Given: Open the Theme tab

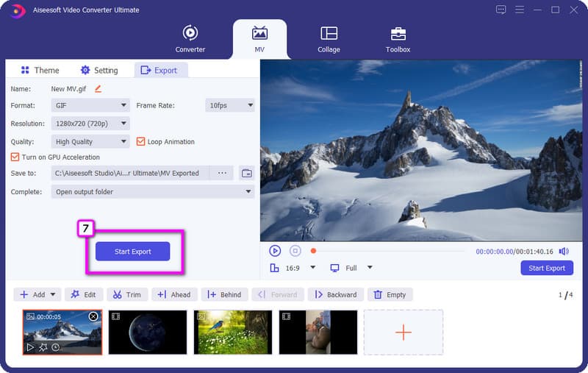Looking at the screenshot, I should 40,70.
